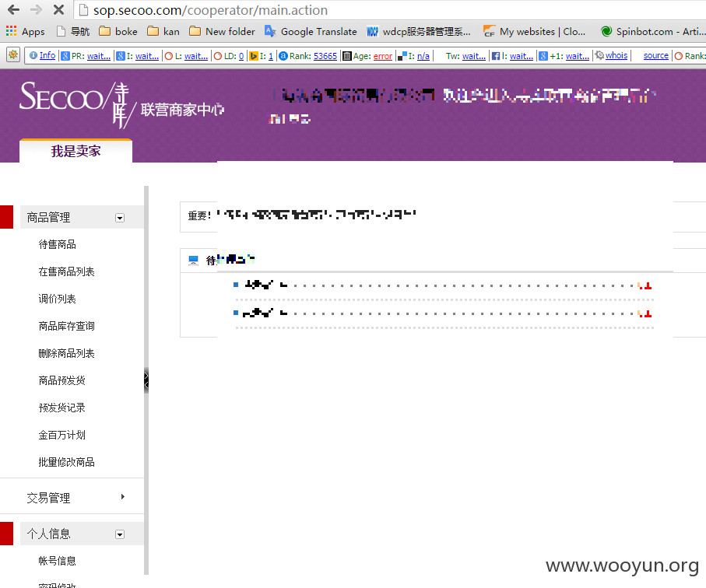Open 调价列表 in sidebar
706x588 pixels.
coord(57,299)
